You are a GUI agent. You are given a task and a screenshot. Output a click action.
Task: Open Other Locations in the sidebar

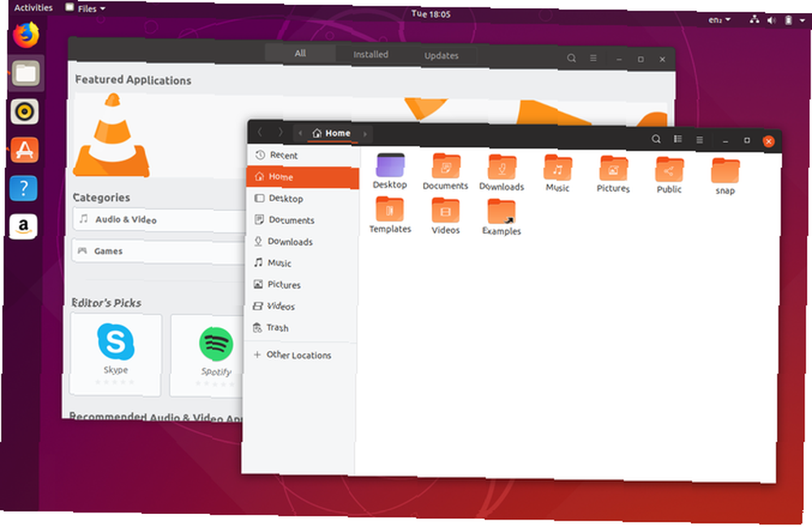pos(299,355)
